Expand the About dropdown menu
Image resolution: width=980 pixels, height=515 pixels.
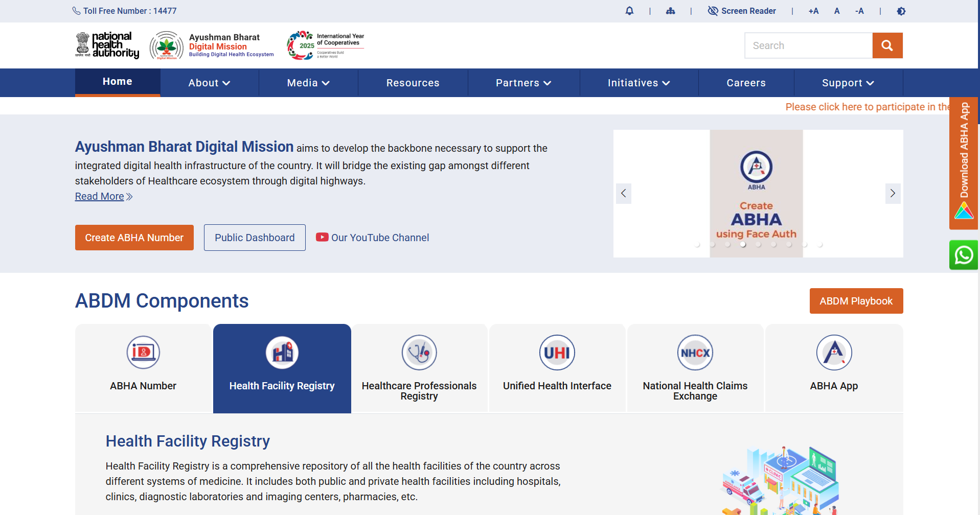(x=209, y=83)
